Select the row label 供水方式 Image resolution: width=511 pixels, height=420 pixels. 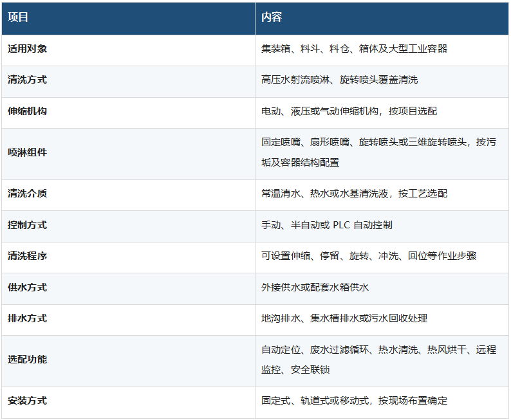tap(28, 288)
